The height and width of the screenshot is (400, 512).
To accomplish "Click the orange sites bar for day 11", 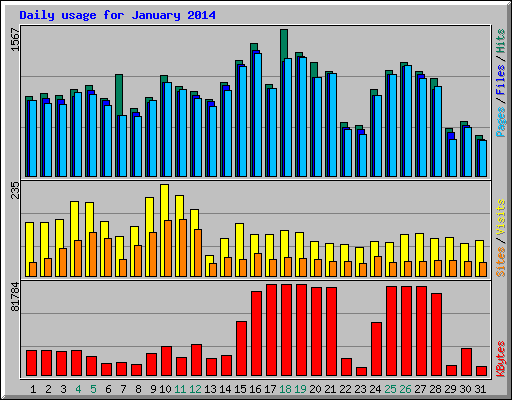I will tap(183, 248).
